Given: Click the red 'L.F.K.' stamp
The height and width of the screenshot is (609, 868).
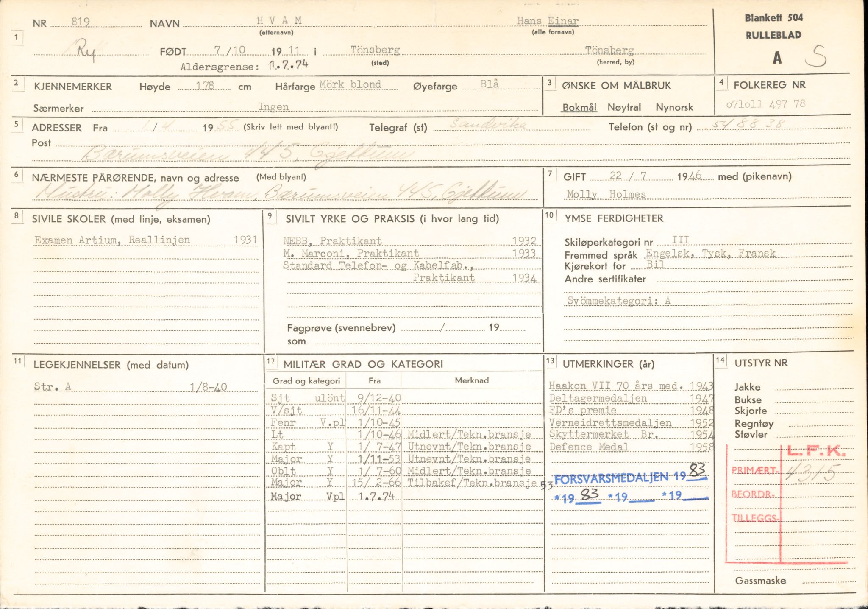Looking at the screenshot, I should point(816,451).
